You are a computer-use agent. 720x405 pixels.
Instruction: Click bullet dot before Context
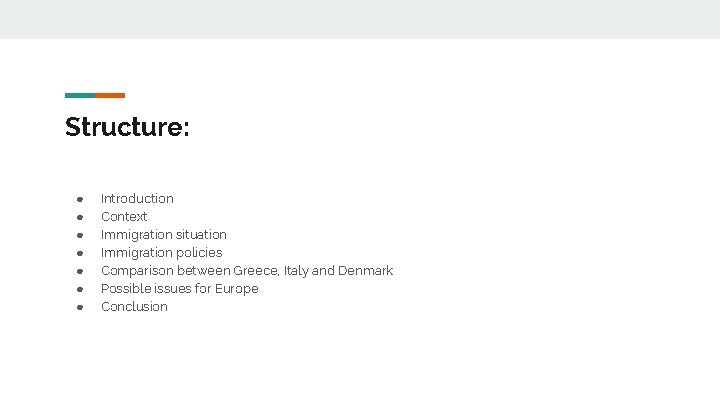(x=80, y=217)
